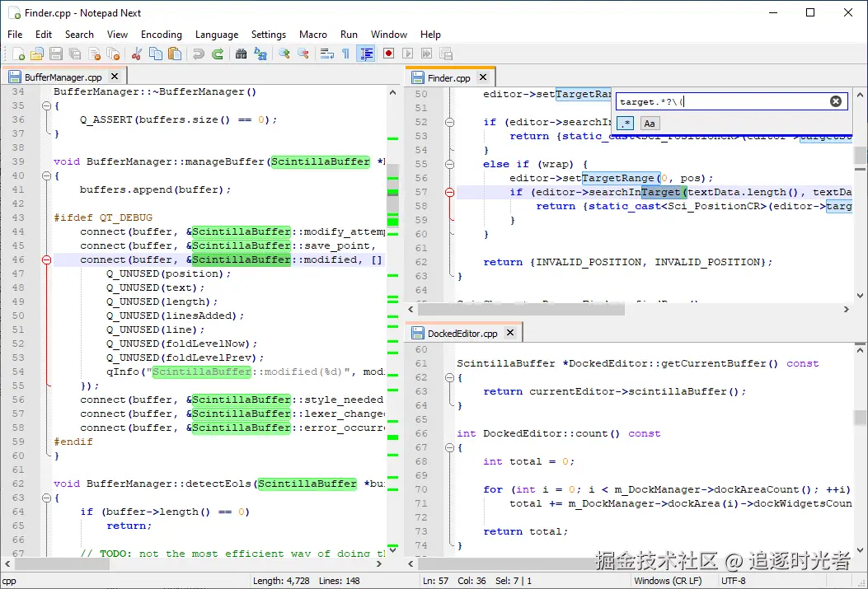Image resolution: width=868 pixels, height=589 pixels.
Task: Click the Zoom In magnifier icon
Action: coord(284,54)
